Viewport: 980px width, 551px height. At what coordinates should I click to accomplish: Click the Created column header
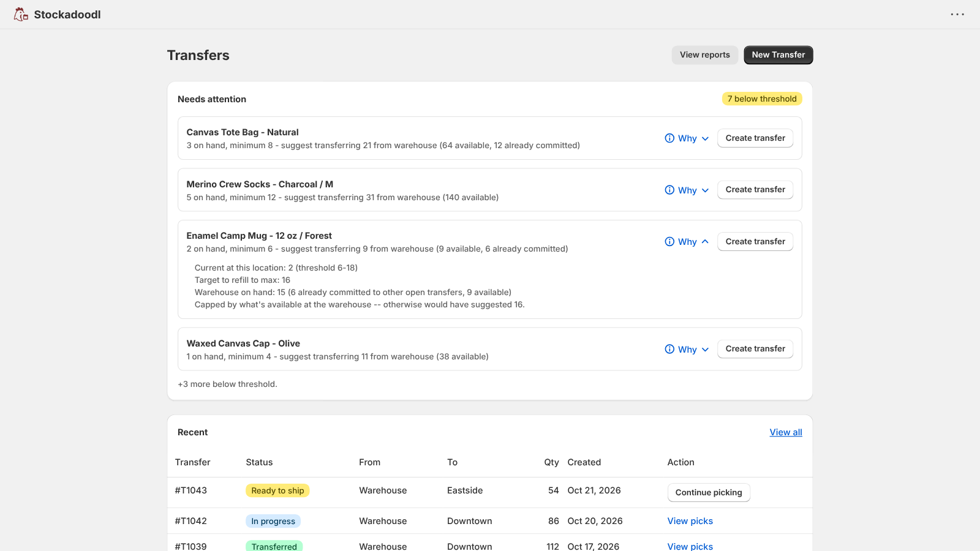coord(584,462)
